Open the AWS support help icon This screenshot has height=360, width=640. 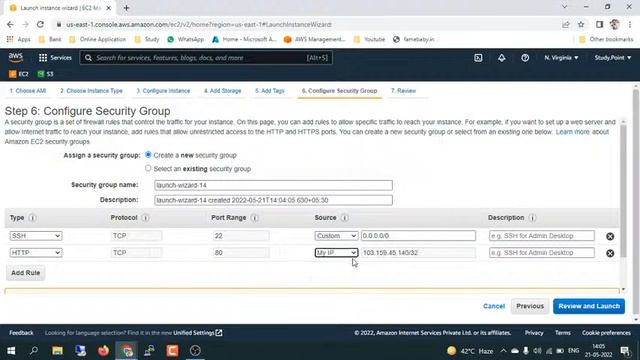click(525, 58)
